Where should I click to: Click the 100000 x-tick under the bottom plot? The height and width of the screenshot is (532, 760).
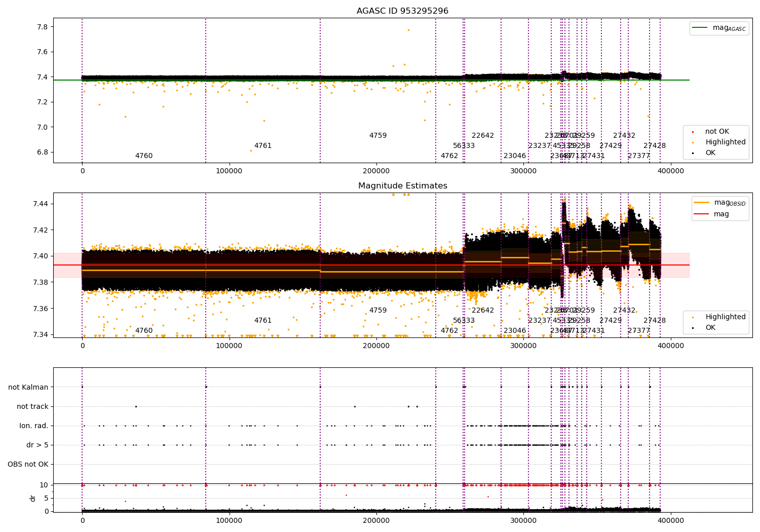229,520
